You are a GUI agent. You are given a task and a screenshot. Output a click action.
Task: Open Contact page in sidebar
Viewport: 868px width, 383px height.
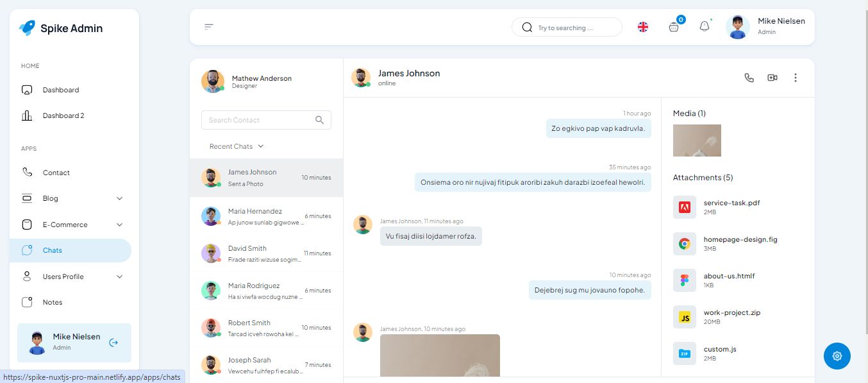56,173
